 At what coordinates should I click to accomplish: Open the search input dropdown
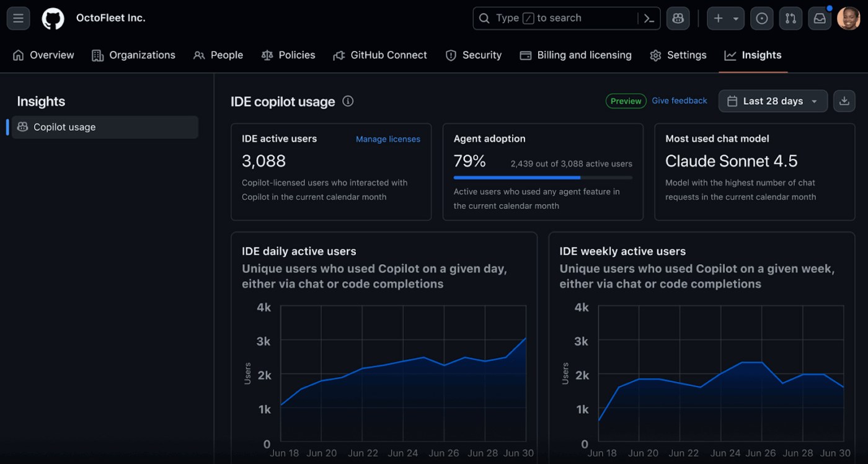pyautogui.click(x=558, y=18)
